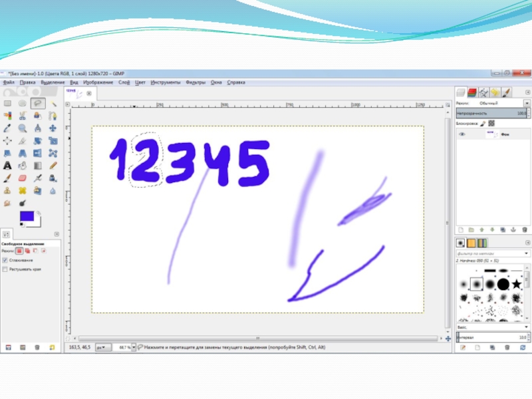This screenshot has width=532, height=399.
Task: Enable the Растушевать края feather edges checkbox
Action: 5,269
